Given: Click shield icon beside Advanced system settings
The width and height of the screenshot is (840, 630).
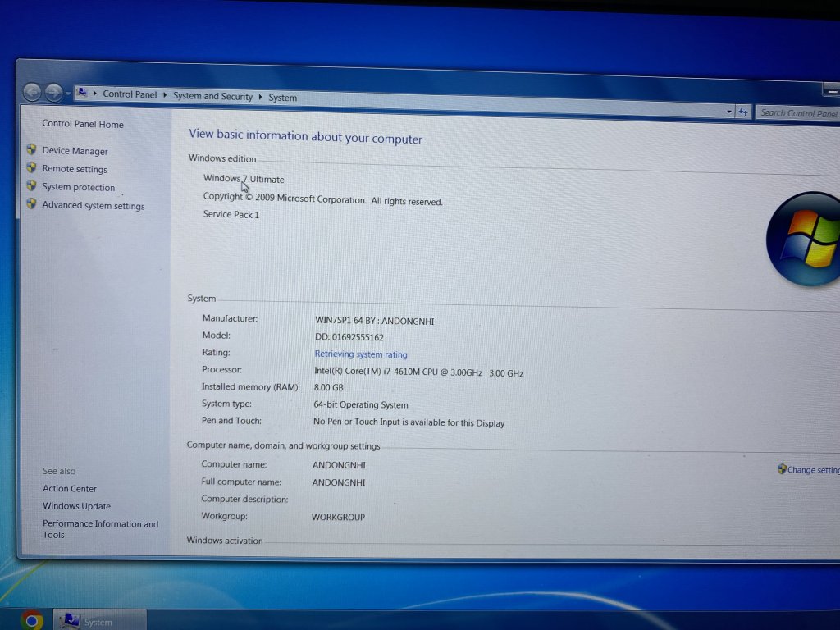Looking at the screenshot, I should point(32,203).
